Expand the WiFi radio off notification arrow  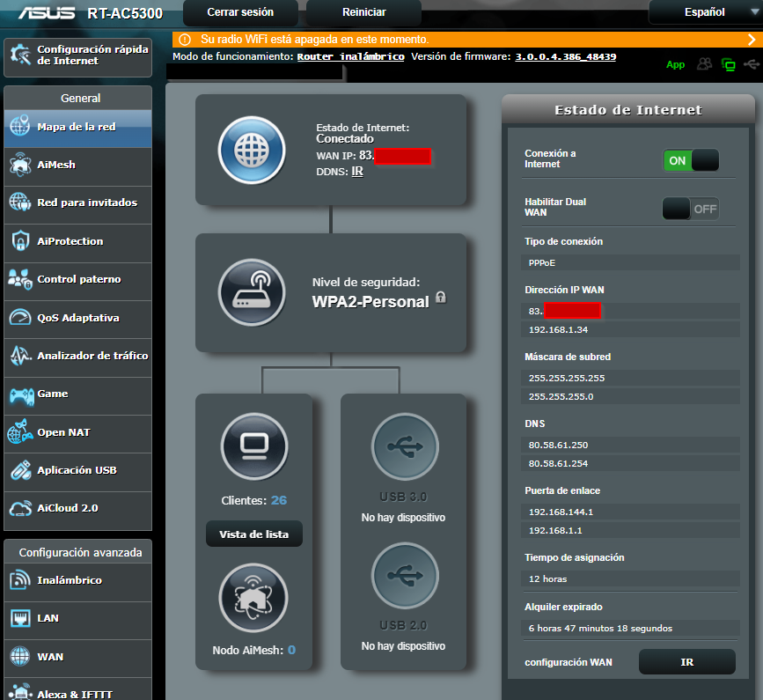tap(750, 40)
